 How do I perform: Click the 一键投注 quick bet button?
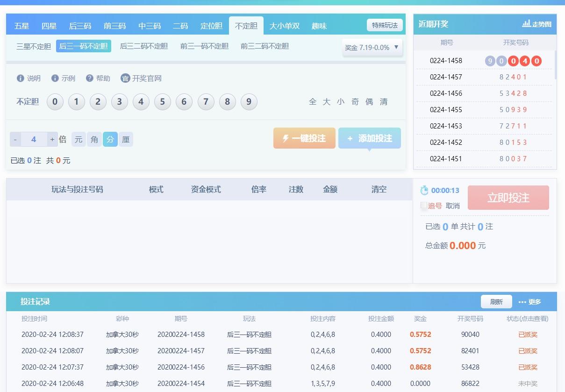[304, 138]
